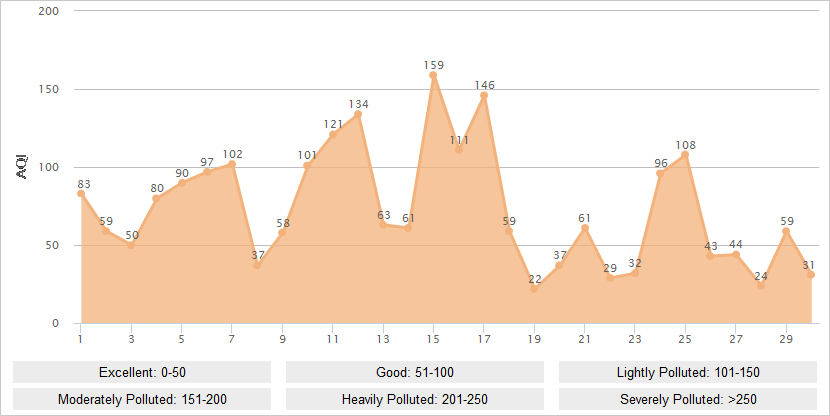
Task: Click the peak data point marker valued 159
Action: click(433, 75)
